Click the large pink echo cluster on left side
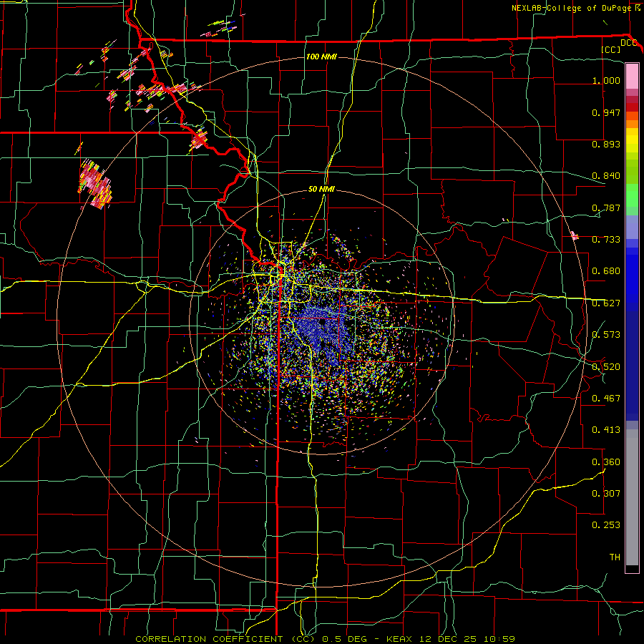Viewport: 644px width, 644px height. (x=95, y=184)
